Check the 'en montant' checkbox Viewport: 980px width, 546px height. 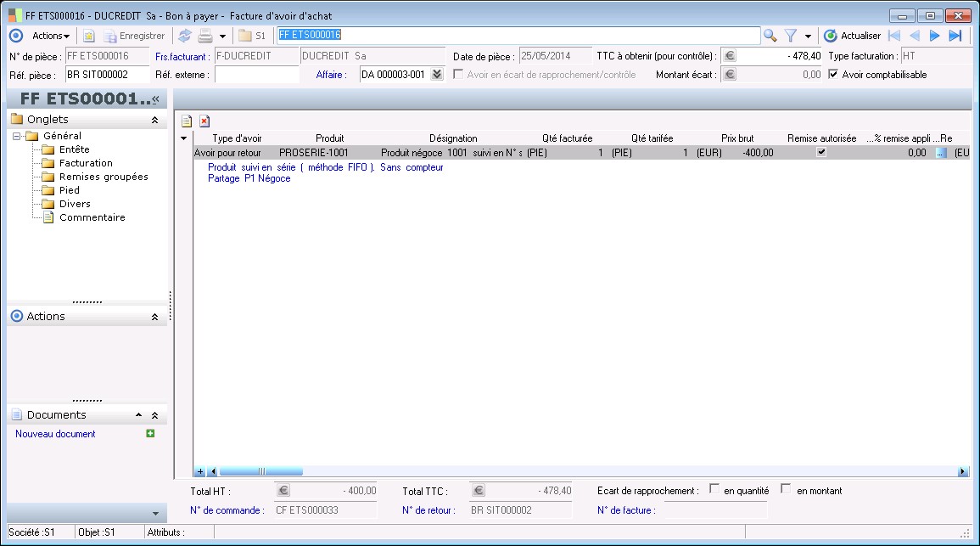[786, 489]
